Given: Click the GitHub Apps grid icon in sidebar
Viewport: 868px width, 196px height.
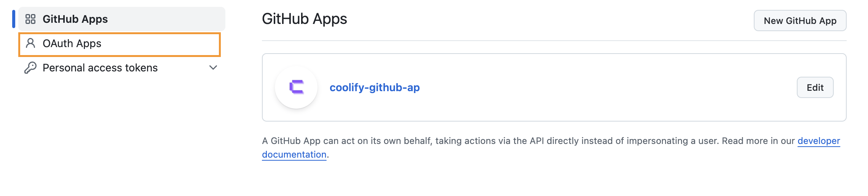Looking at the screenshot, I should [x=30, y=19].
